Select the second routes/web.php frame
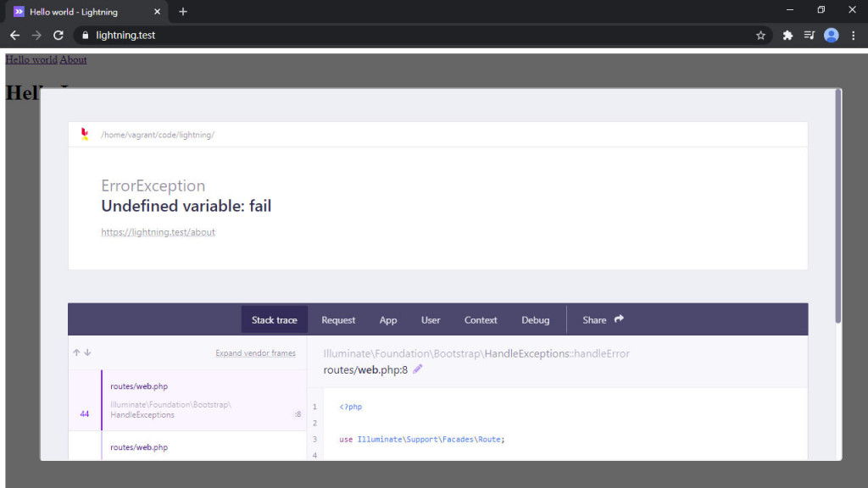This screenshot has height=488, width=868. (x=187, y=446)
